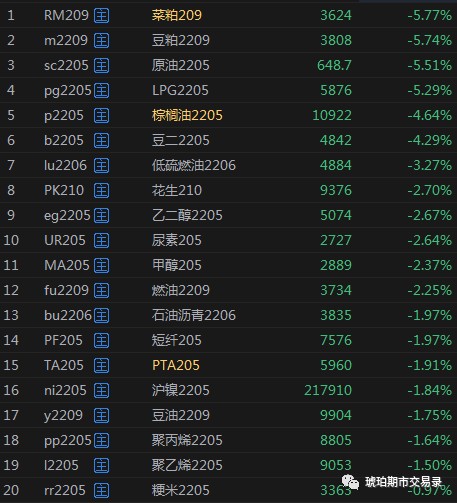Click the 主 icon beside p2205
The width and height of the screenshot is (457, 503).
pyautogui.click(x=101, y=115)
